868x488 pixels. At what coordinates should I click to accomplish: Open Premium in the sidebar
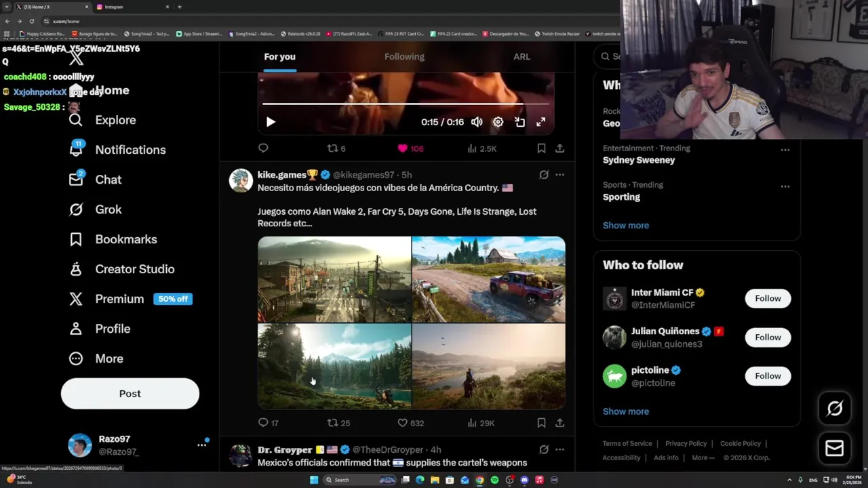(130, 299)
